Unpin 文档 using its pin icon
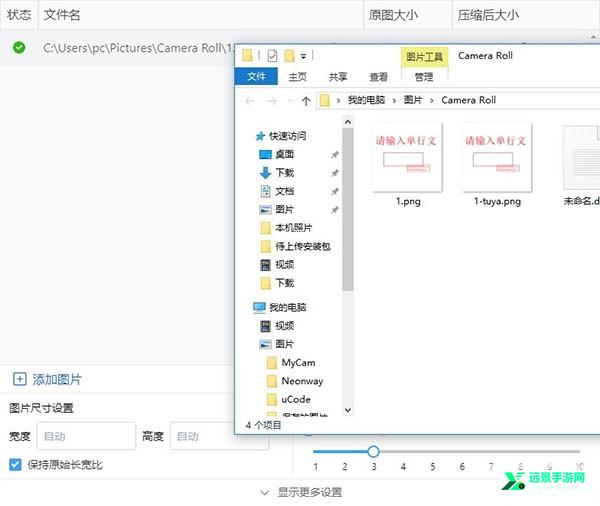 coord(335,191)
